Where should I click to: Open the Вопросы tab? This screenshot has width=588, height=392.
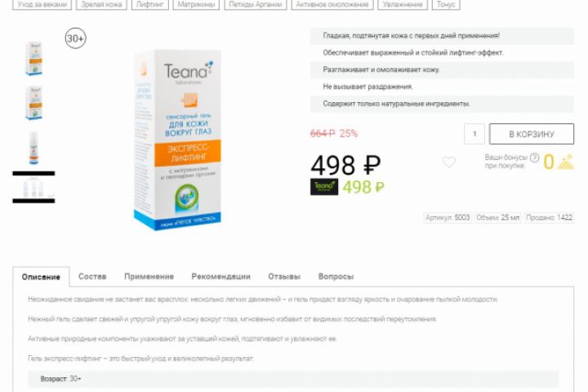336,277
